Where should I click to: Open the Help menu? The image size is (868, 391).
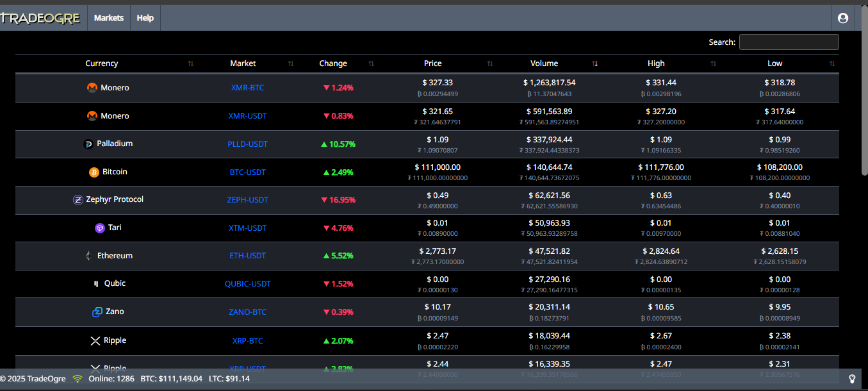145,18
